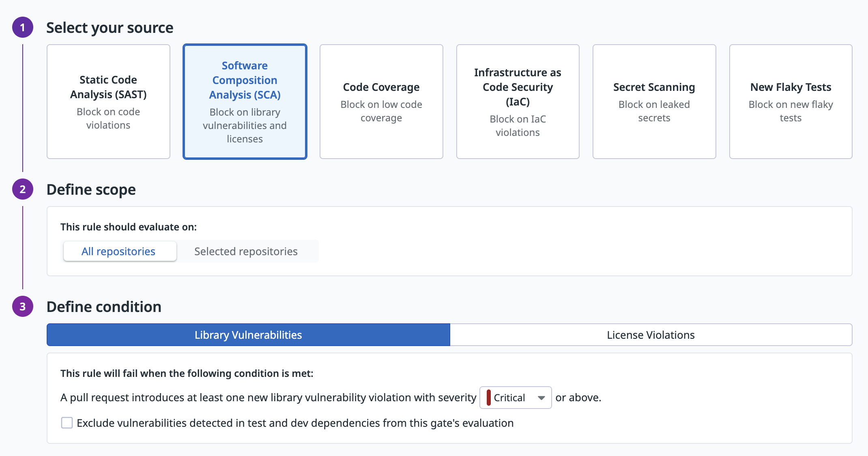This screenshot has width=868, height=456.
Task: Click the Define condition heading
Action: pos(104,307)
